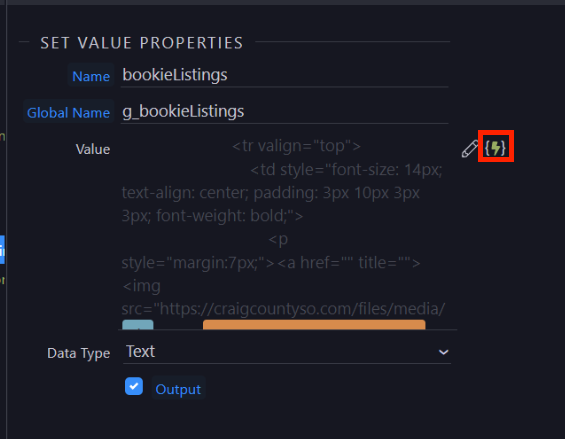Select the blue Global Name label

[x=68, y=112]
